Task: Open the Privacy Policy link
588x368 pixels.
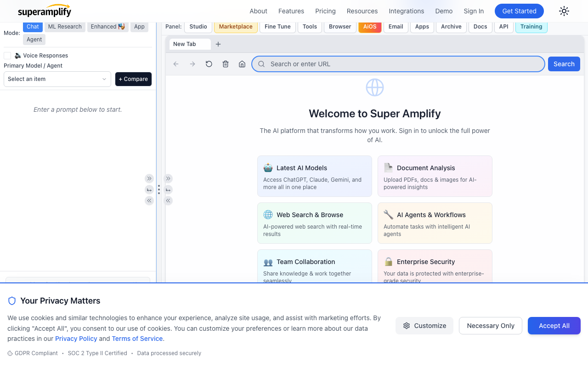Action: point(76,339)
